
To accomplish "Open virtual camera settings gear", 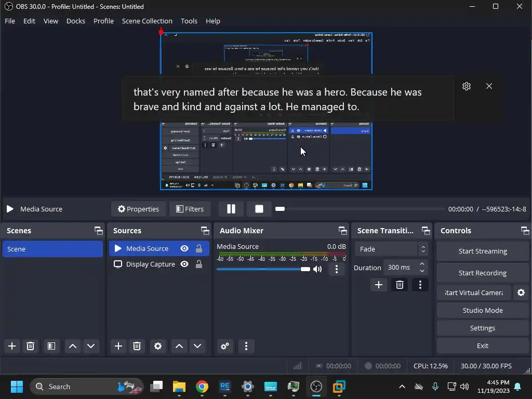I will [521, 292].
